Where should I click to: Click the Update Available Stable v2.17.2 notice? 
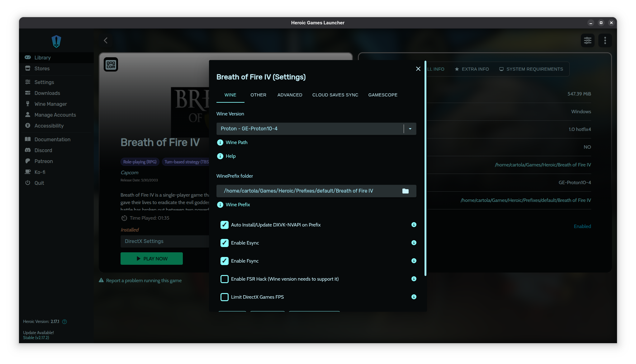pyautogui.click(x=38, y=335)
